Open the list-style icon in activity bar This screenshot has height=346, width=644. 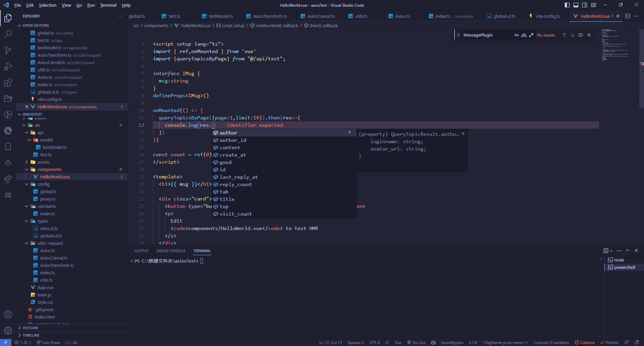point(8,195)
